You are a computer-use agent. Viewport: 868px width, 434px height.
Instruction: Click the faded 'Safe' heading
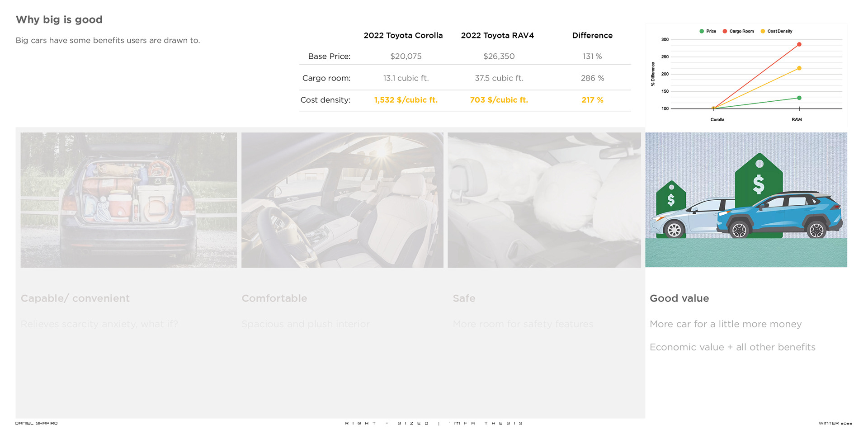pyautogui.click(x=464, y=298)
